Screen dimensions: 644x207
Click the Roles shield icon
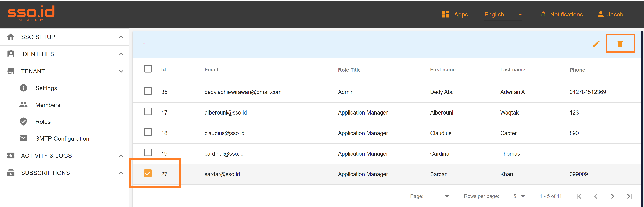coord(23,122)
